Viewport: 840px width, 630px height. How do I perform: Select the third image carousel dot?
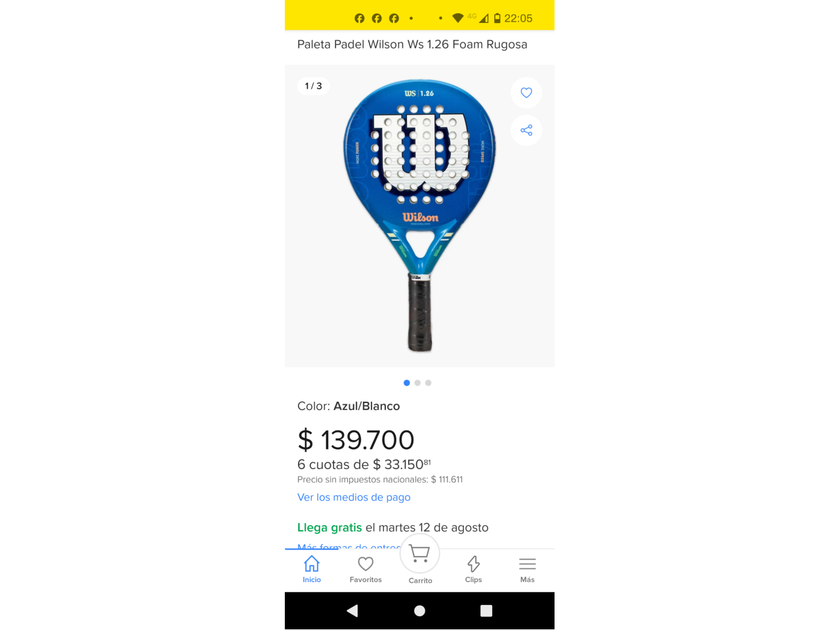pyautogui.click(x=428, y=383)
